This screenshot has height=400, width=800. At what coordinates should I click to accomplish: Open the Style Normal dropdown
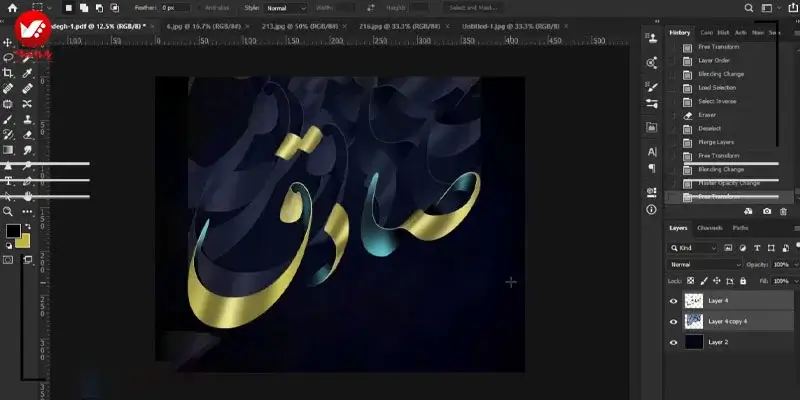coord(285,8)
